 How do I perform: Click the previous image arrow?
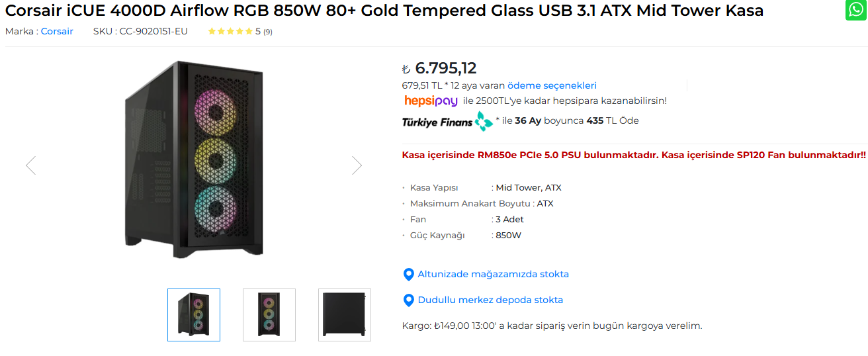[30, 165]
